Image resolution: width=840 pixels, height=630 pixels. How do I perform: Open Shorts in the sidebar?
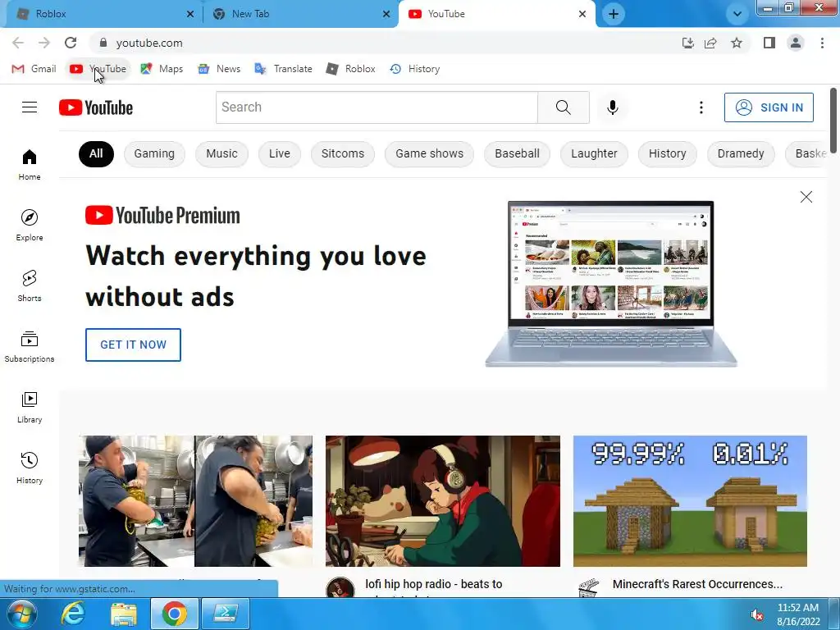click(x=30, y=285)
